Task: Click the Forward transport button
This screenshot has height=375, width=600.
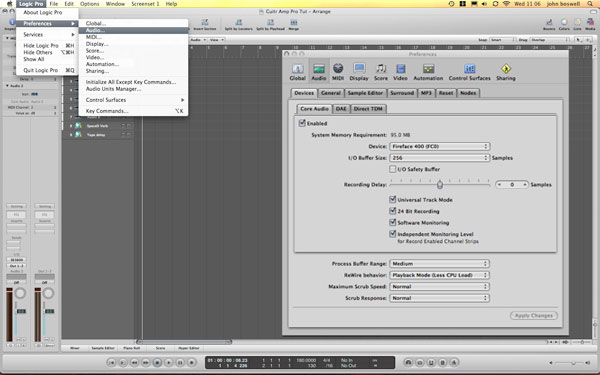Action: (145, 362)
